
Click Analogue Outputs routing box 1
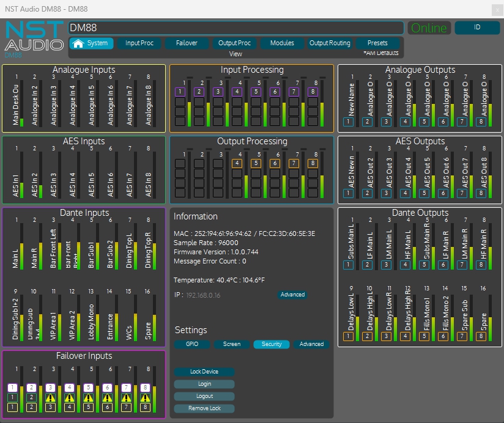(349, 122)
